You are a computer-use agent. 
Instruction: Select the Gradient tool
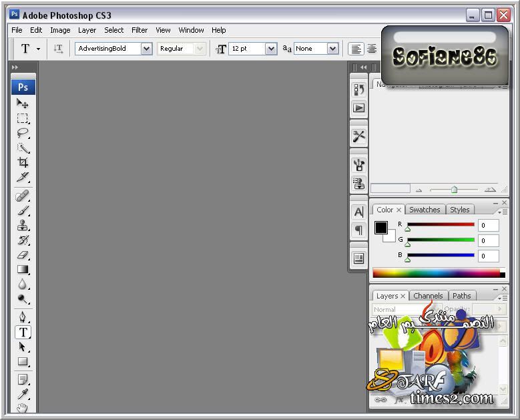coord(23,269)
